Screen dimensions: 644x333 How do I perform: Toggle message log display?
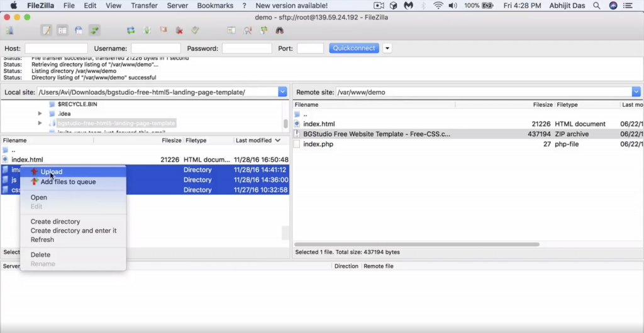click(x=47, y=30)
